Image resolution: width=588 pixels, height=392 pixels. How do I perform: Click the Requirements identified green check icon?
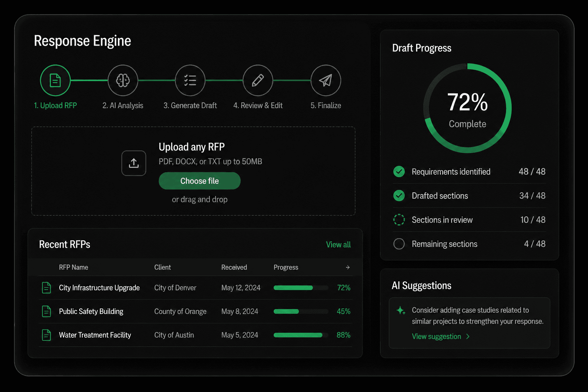pos(399,171)
